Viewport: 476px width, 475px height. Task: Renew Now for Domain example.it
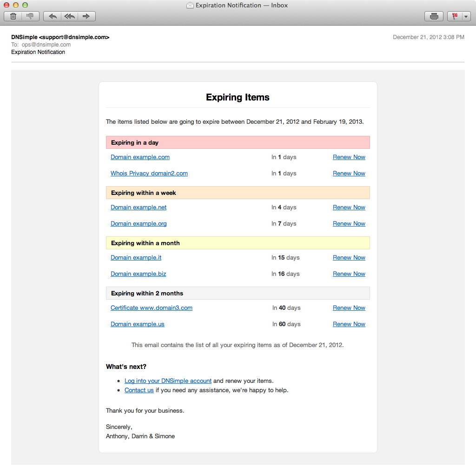coord(349,257)
